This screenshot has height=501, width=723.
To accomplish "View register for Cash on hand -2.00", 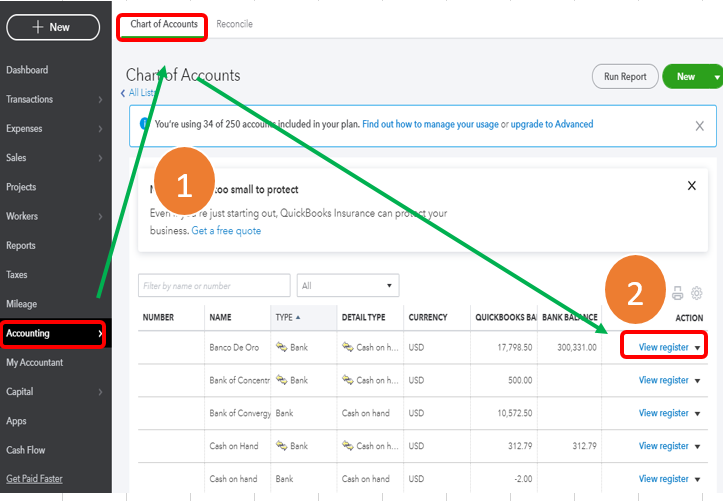I will pos(664,478).
